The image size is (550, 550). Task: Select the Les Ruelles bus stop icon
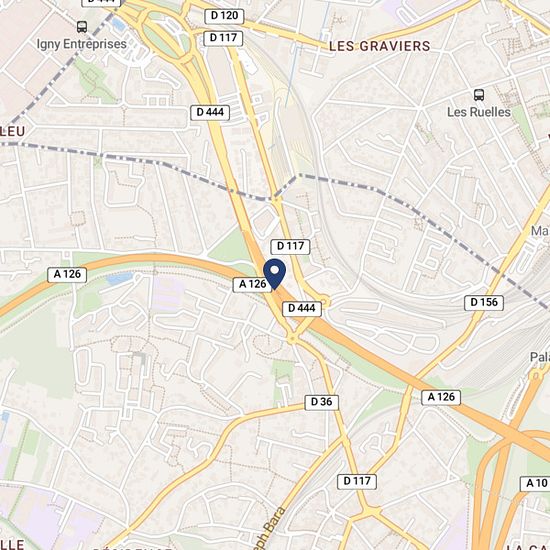[x=479, y=95]
